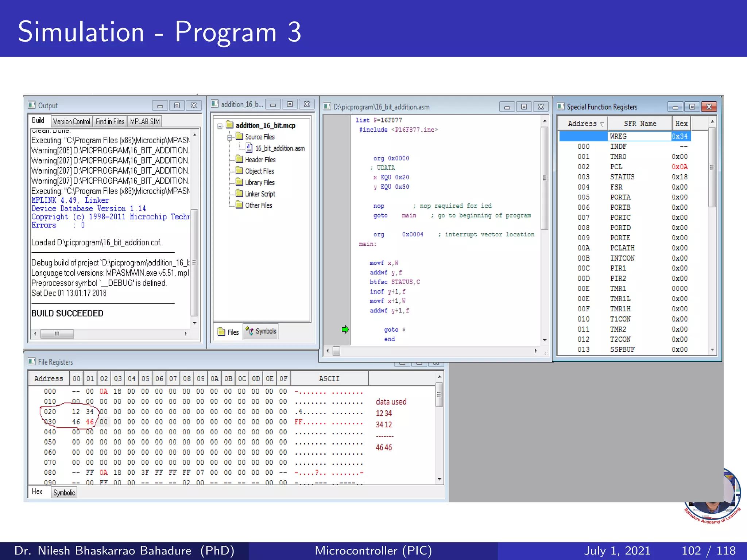This screenshot has width=747, height=560.
Task: Click the SFR Name column header
Action: [x=640, y=124]
